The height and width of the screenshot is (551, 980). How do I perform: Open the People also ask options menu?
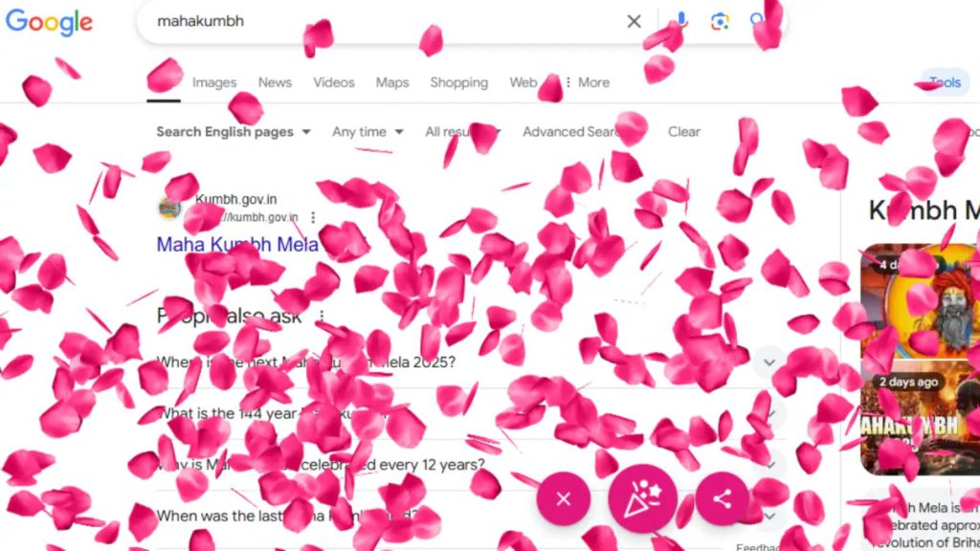322,316
